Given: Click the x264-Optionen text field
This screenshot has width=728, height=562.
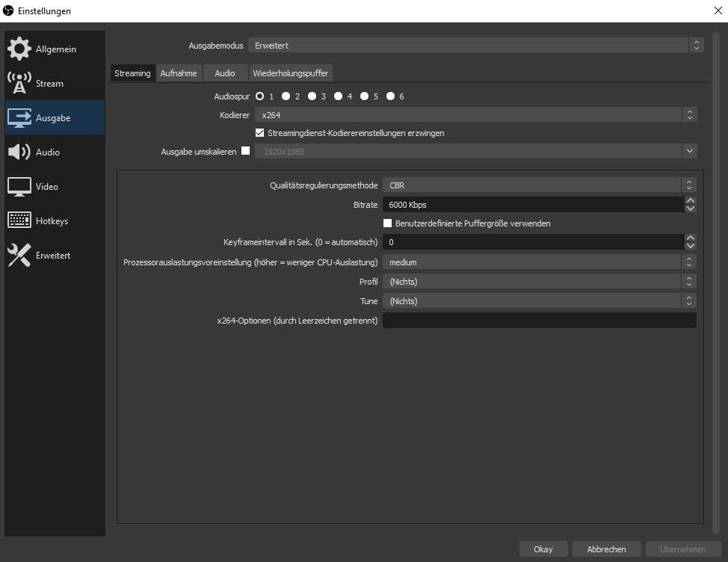Looking at the screenshot, I should tap(539, 321).
